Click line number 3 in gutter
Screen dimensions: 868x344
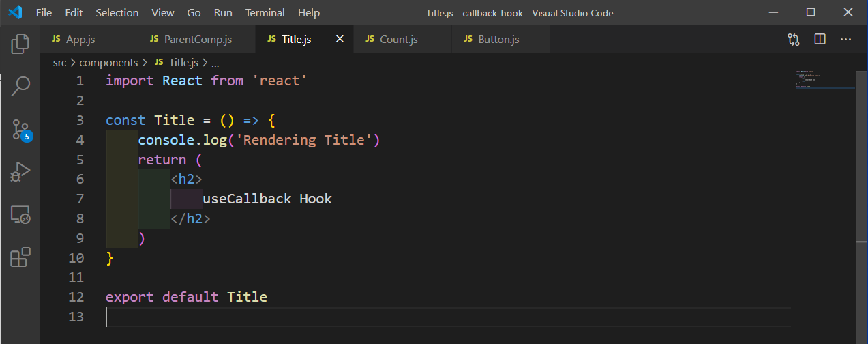coord(80,120)
